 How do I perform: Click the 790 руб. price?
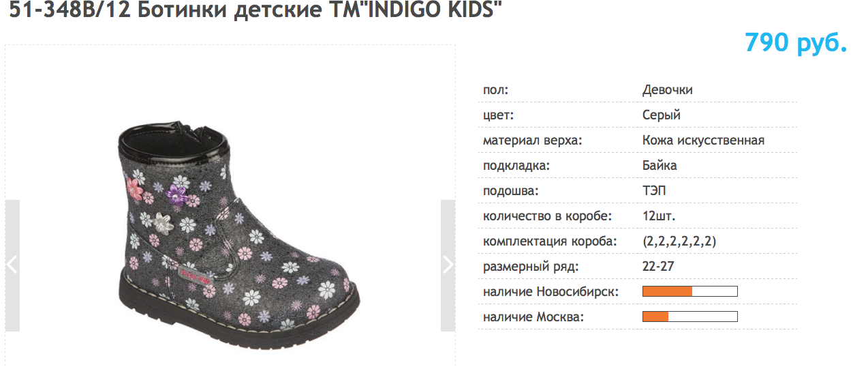796,43
